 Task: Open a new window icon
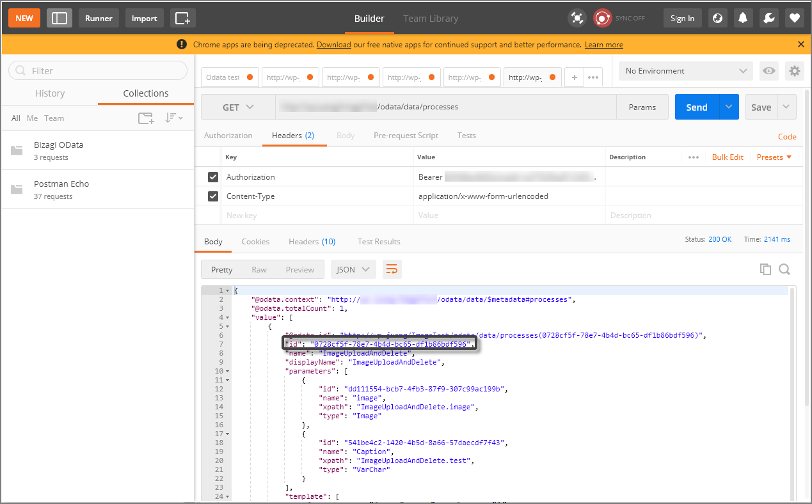point(183,18)
